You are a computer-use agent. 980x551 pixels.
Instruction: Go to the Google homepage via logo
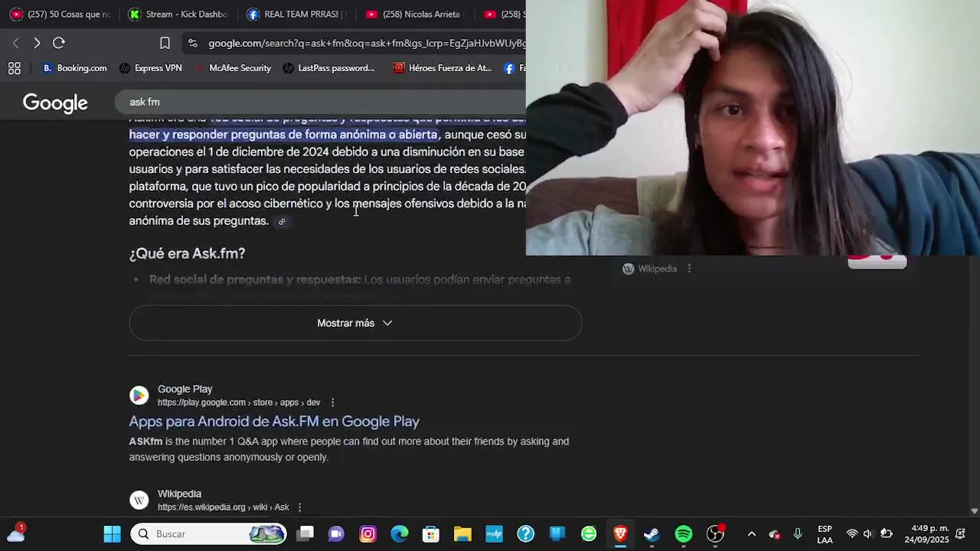point(55,103)
